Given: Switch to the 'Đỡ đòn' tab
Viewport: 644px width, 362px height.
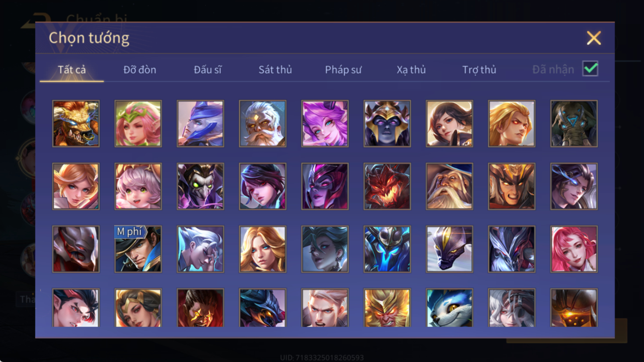Looking at the screenshot, I should tap(140, 70).
